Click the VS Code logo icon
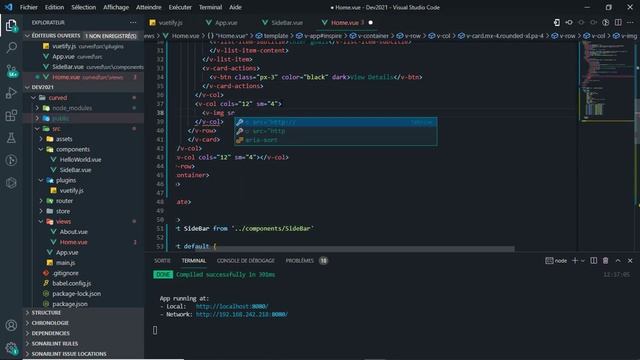 pos(9,7)
